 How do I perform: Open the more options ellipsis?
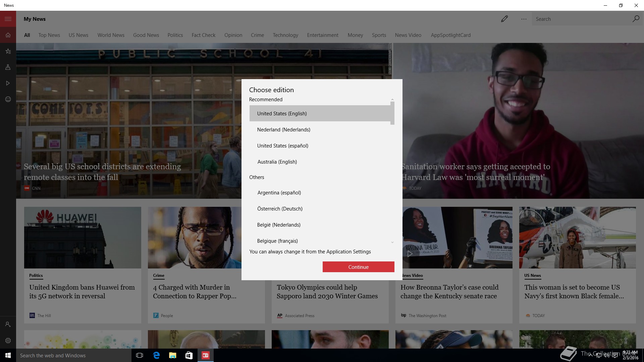(524, 19)
